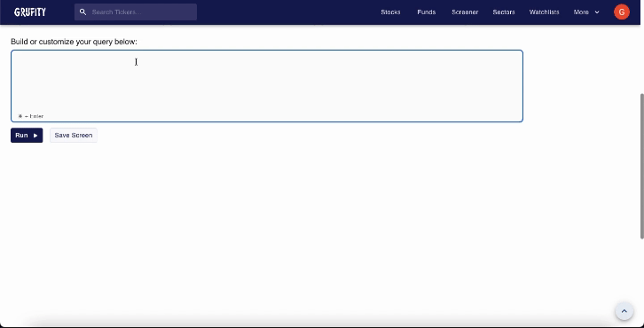This screenshot has width=644, height=328.
Task: Click the search magnifier icon
Action: [83, 12]
